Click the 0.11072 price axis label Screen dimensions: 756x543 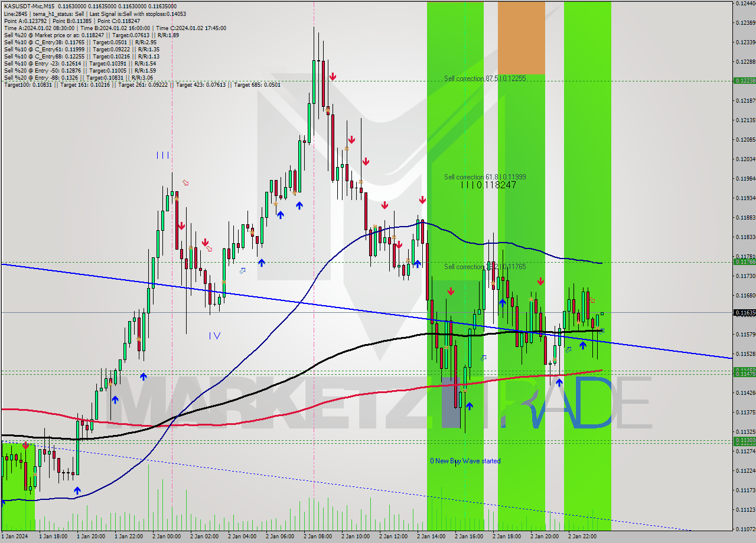745,528
